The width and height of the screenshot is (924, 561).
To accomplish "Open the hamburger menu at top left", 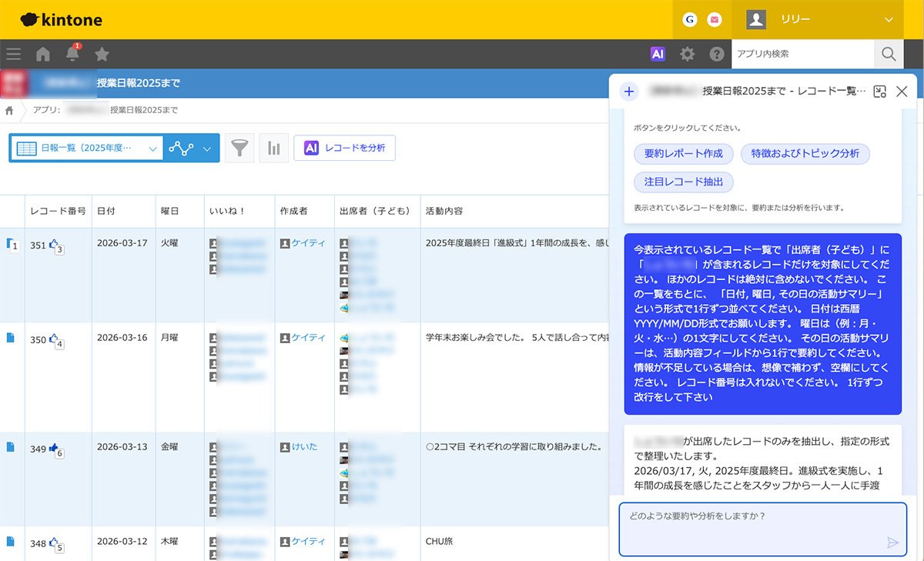I will [x=13, y=54].
